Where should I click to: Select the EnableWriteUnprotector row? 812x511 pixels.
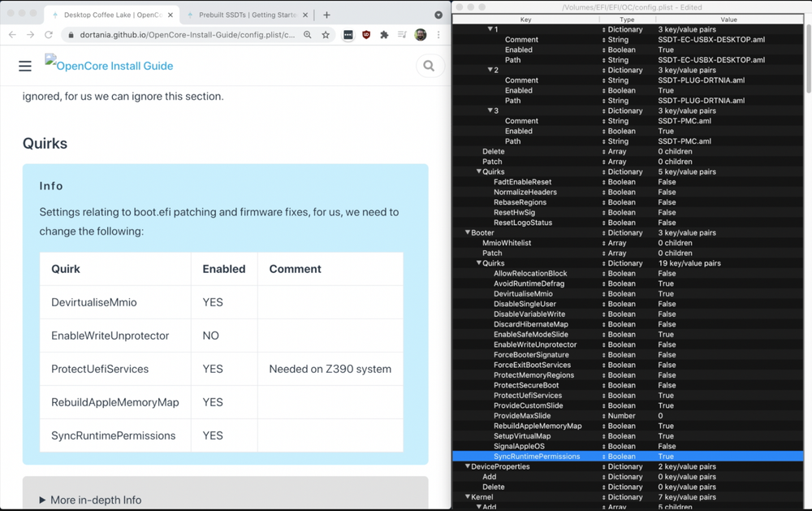[x=534, y=344]
